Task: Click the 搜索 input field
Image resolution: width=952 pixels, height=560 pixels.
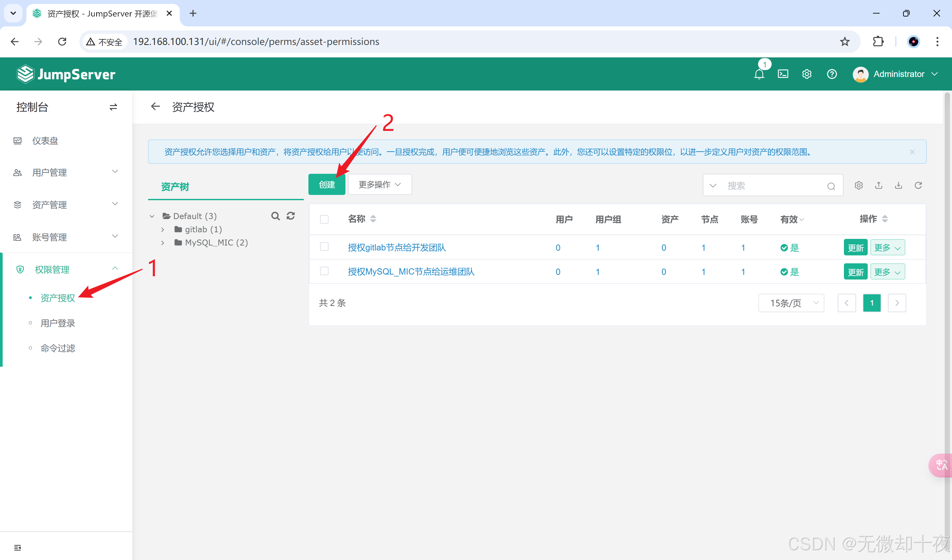Action: click(771, 185)
